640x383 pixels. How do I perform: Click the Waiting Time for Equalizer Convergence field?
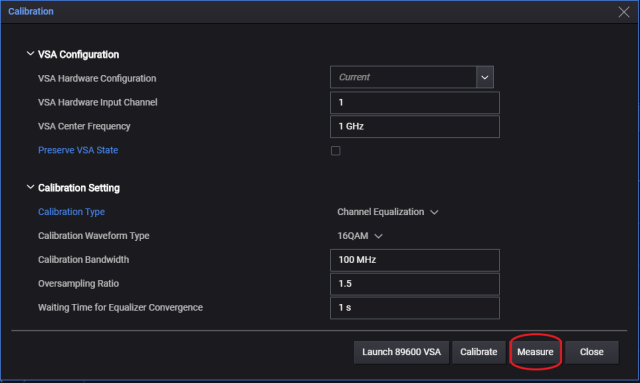[415, 308]
